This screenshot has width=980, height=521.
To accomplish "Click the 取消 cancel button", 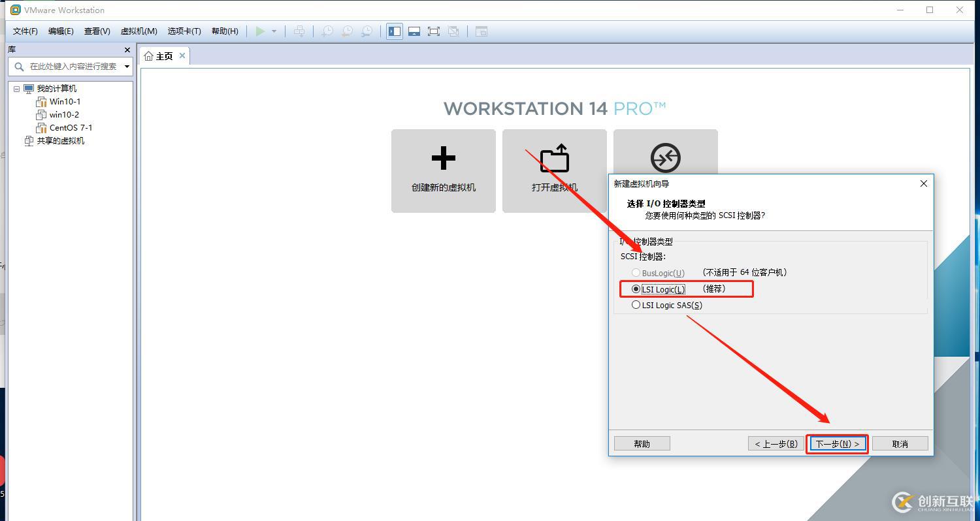I will [900, 444].
